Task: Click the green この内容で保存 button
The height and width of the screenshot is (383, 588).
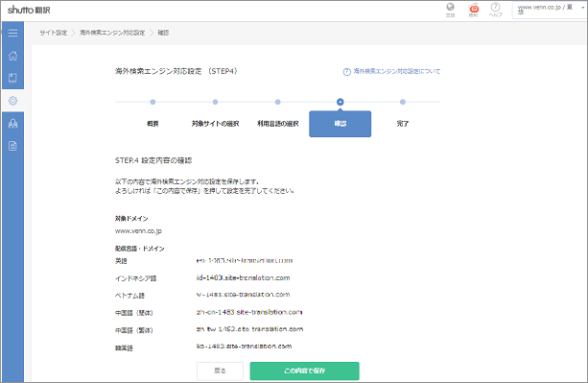Action: (304, 371)
